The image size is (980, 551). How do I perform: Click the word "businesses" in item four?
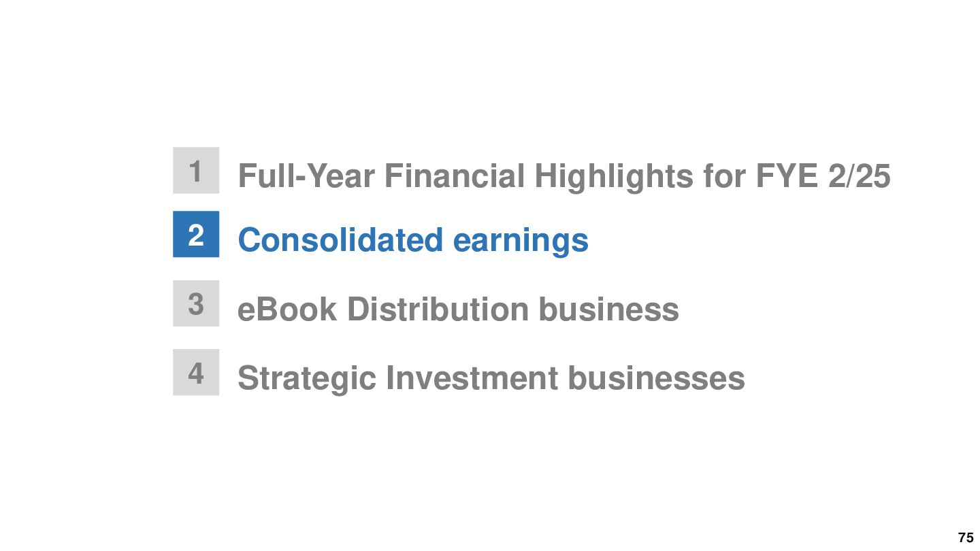pyautogui.click(x=657, y=378)
